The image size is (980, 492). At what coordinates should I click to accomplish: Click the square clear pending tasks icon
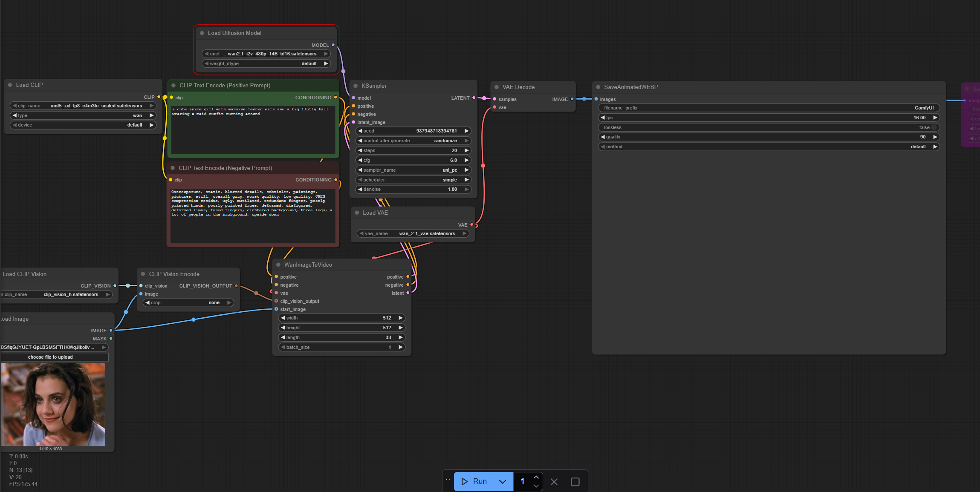(x=575, y=482)
